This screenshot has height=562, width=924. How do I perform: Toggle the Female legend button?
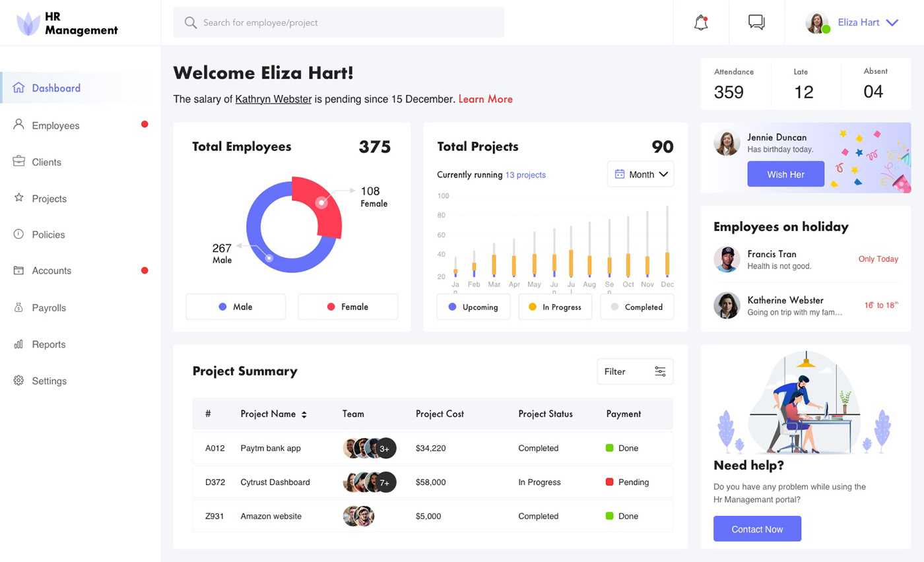tap(348, 307)
